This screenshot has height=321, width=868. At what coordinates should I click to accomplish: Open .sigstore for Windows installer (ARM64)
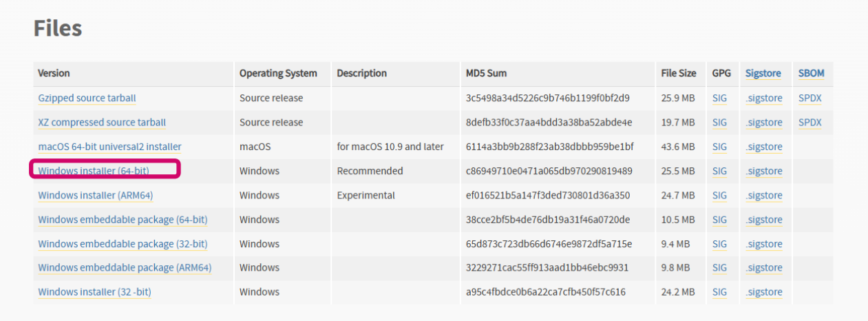coord(763,195)
